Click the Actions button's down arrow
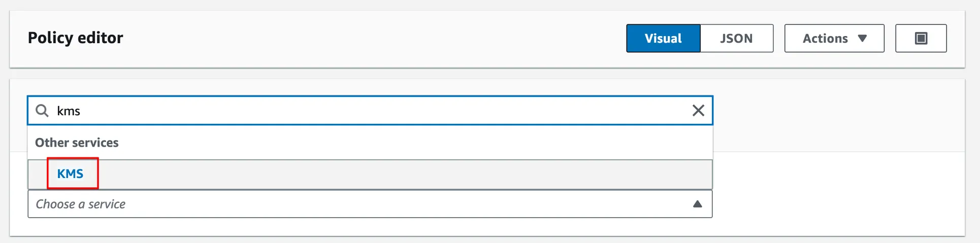This screenshot has height=243, width=980. pyautogui.click(x=862, y=39)
